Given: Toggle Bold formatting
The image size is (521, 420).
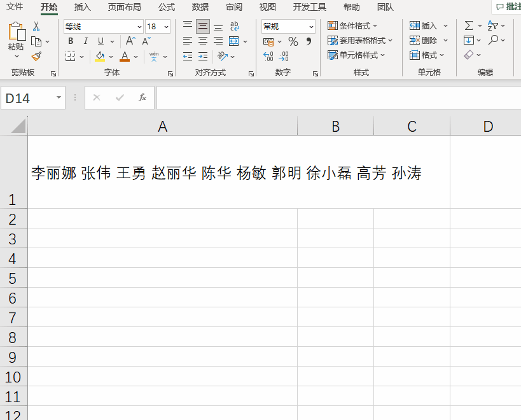Looking at the screenshot, I should point(71,41).
